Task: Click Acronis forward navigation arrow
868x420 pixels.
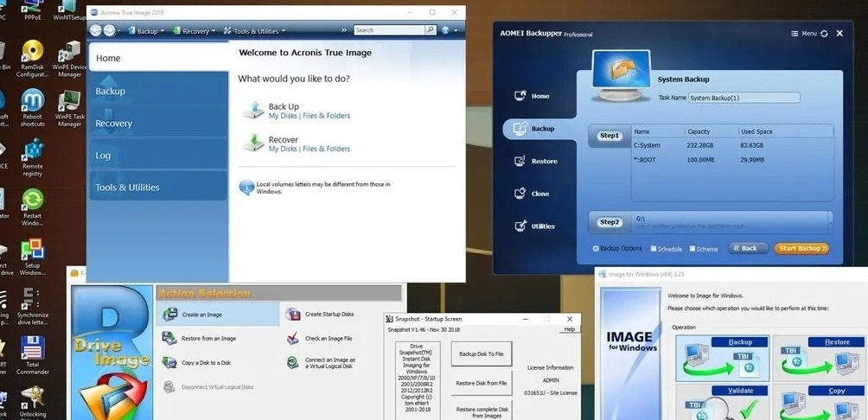Action: click(110, 30)
